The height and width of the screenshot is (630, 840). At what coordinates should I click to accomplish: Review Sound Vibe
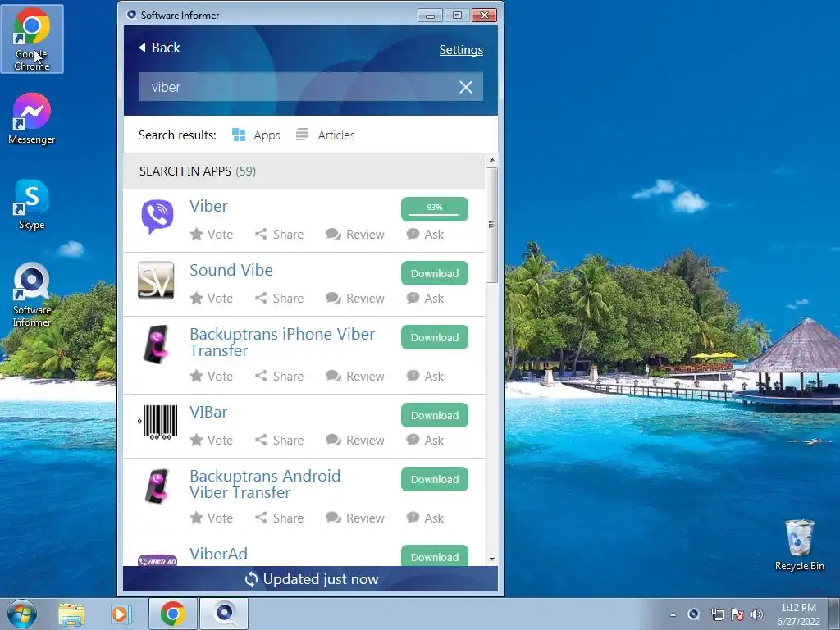[354, 298]
